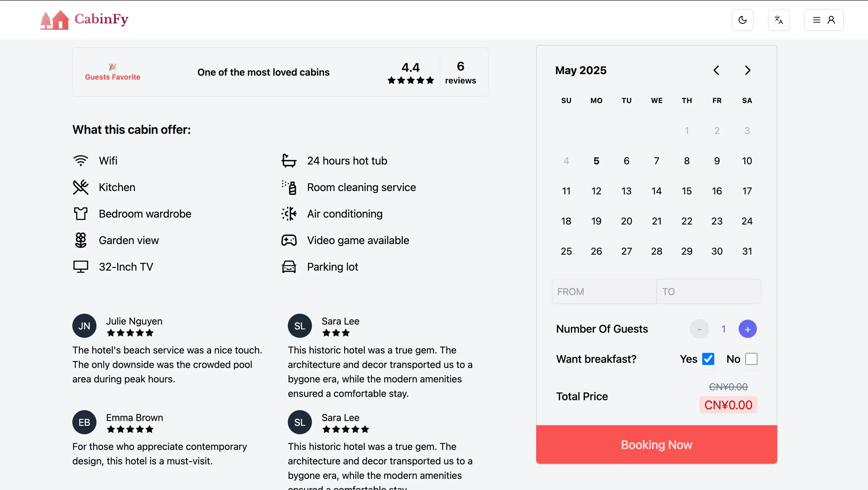The width and height of the screenshot is (868, 490).
Task: Go to the previous calendar month
Action: coord(716,70)
